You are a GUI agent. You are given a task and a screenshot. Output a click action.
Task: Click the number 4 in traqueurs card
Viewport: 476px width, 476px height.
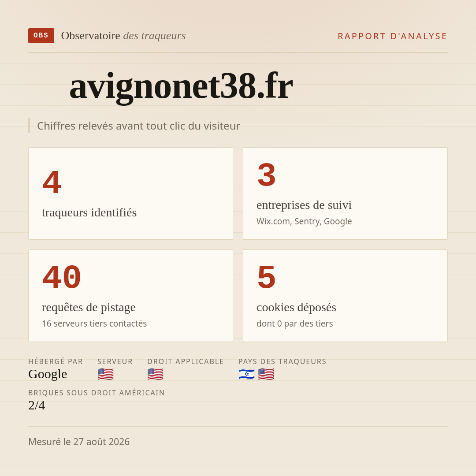(x=52, y=182)
